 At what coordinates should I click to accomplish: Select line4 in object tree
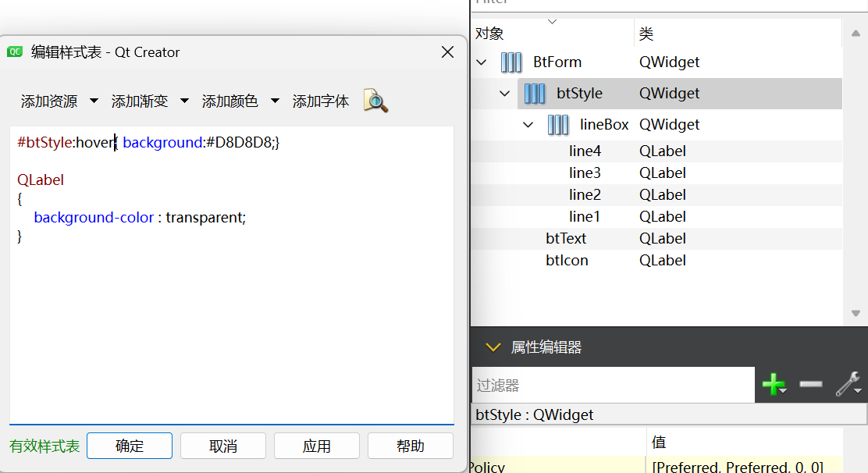pyautogui.click(x=585, y=151)
